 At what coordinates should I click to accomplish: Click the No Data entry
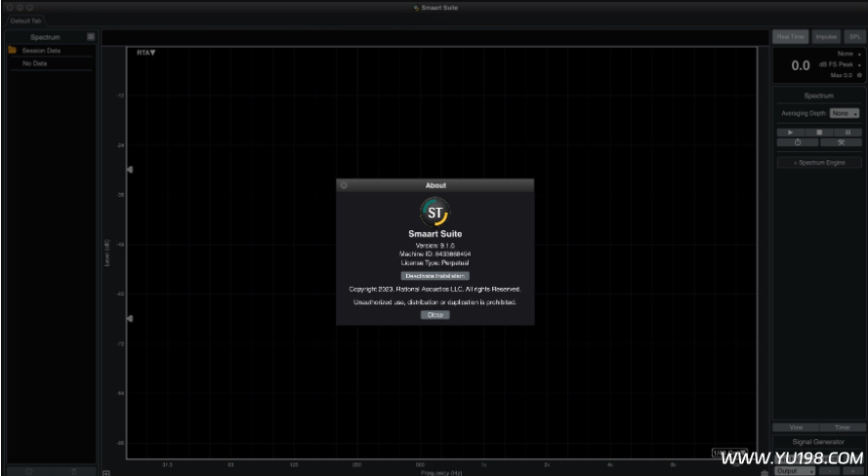pyautogui.click(x=34, y=63)
